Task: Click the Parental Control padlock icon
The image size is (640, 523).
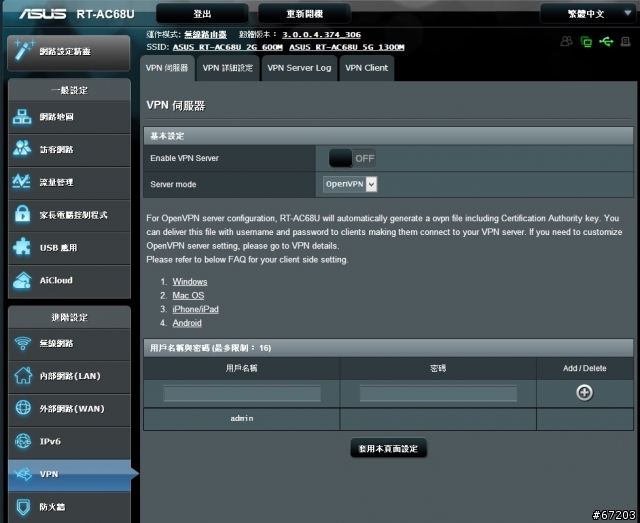Action: 22,214
